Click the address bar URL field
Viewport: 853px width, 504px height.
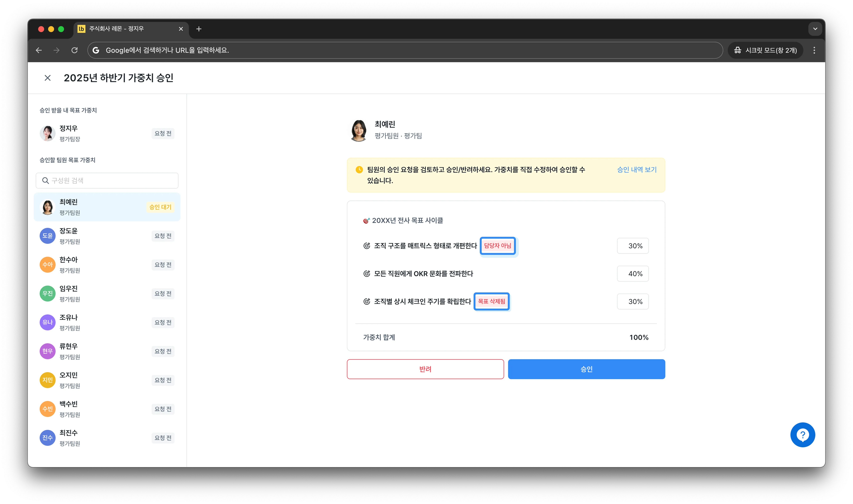tap(405, 50)
